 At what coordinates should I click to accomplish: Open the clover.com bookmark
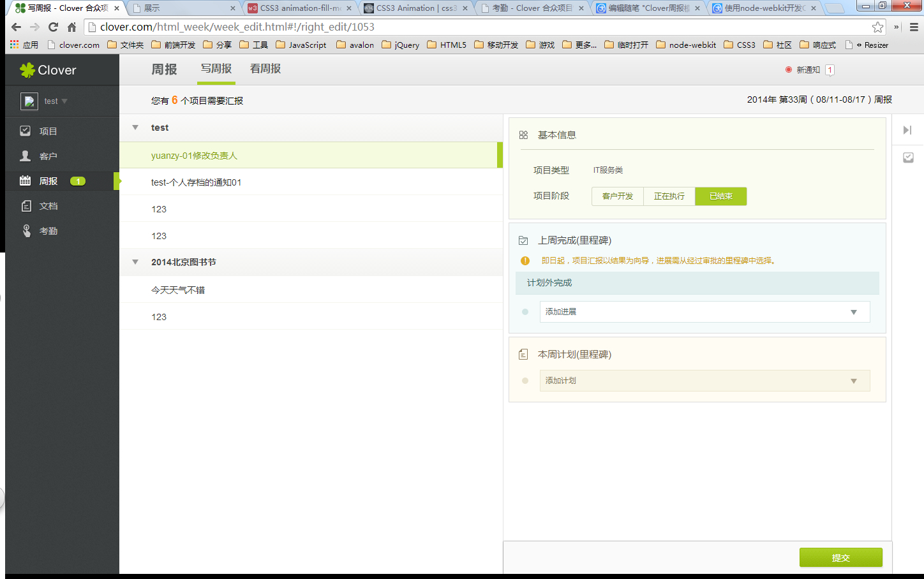coord(73,45)
